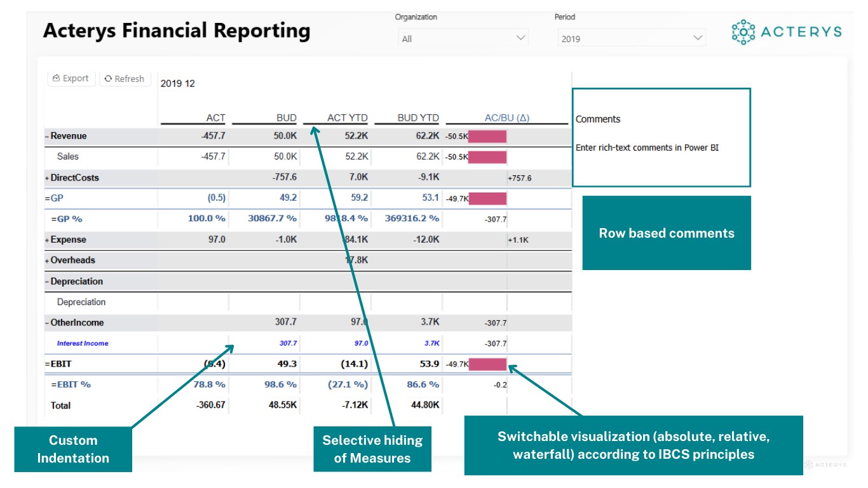Click the EBIT % BUD value 98.6 %
This screenshot has height=488, width=868.
(281, 384)
